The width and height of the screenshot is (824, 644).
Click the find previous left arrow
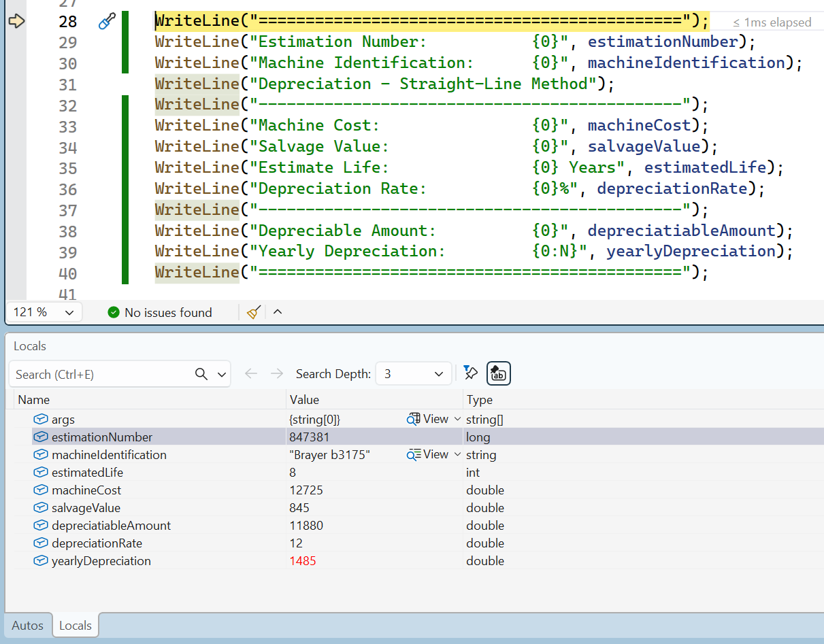[x=251, y=373]
